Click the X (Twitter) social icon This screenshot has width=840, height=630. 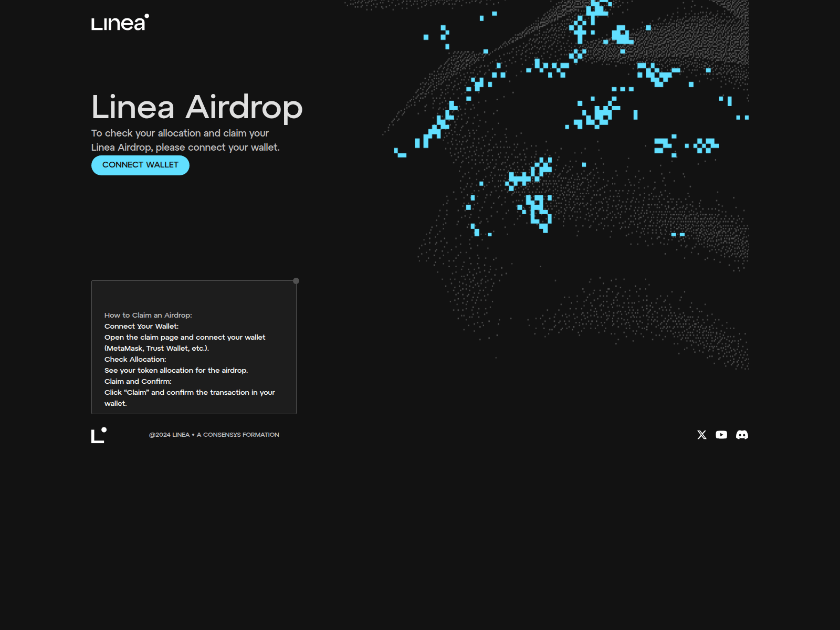(701, 434)
